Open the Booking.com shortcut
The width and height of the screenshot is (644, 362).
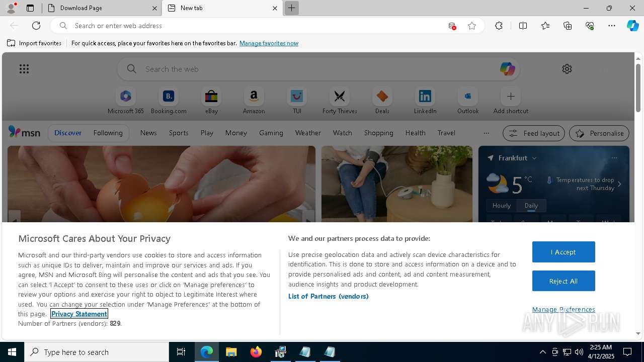click(169, 101)
